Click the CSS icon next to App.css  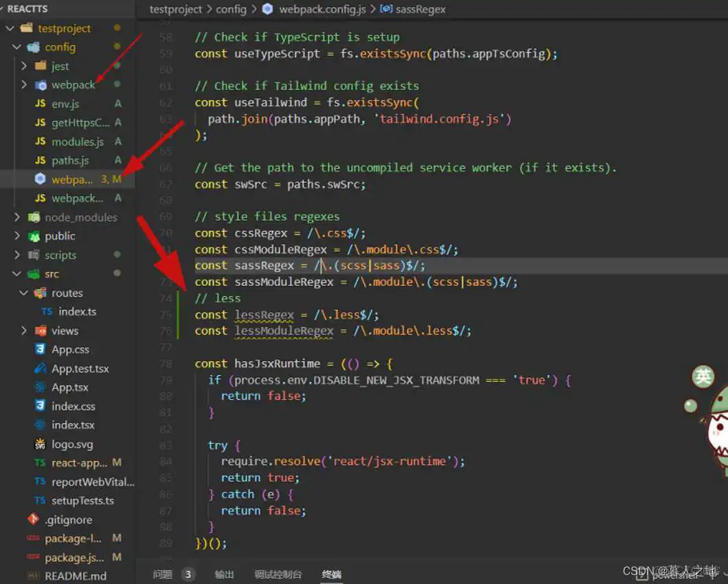[x=41, y=349]
